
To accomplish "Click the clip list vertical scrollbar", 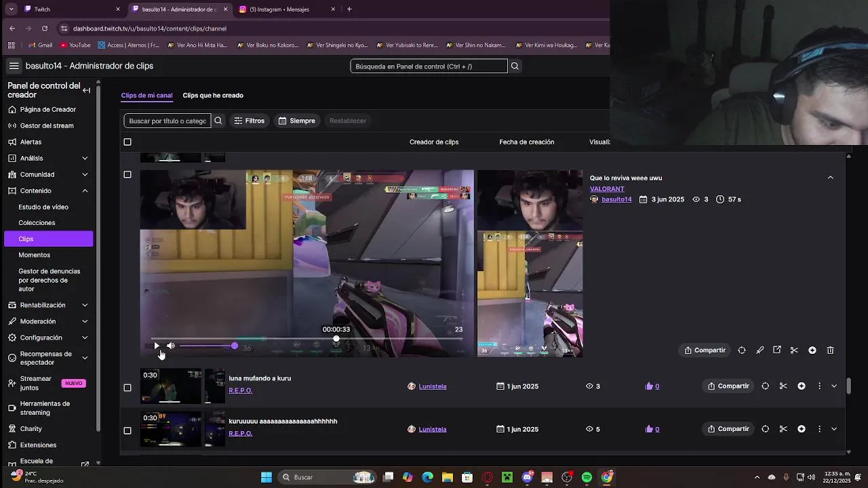I will (x=848, y=385).
